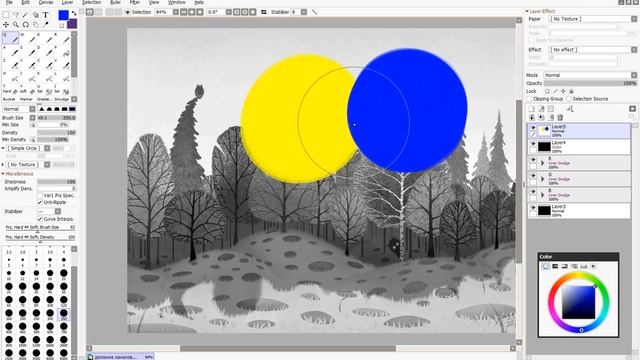
Task: Switch to the color wheel mode icon
Action: coord(546,267)
